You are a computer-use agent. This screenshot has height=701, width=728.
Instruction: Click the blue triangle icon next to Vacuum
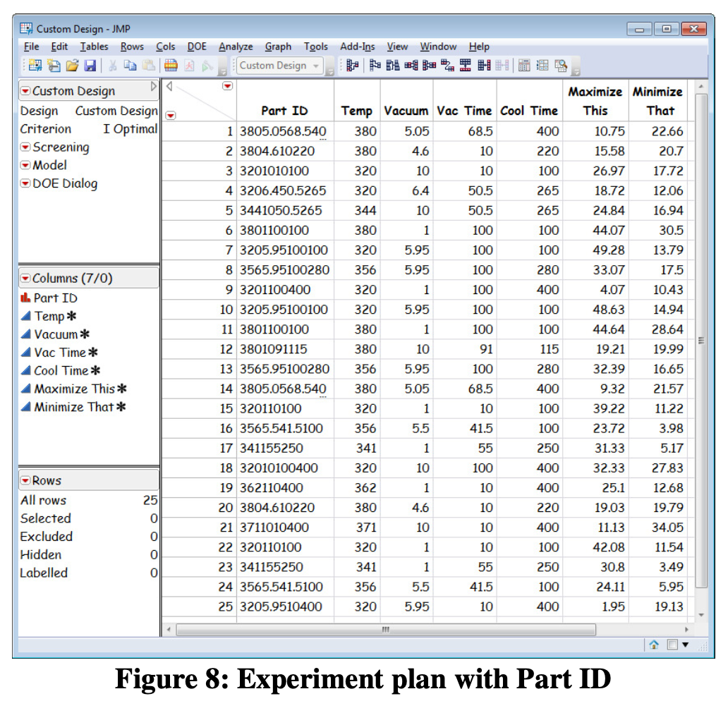(x=26, y=334)
